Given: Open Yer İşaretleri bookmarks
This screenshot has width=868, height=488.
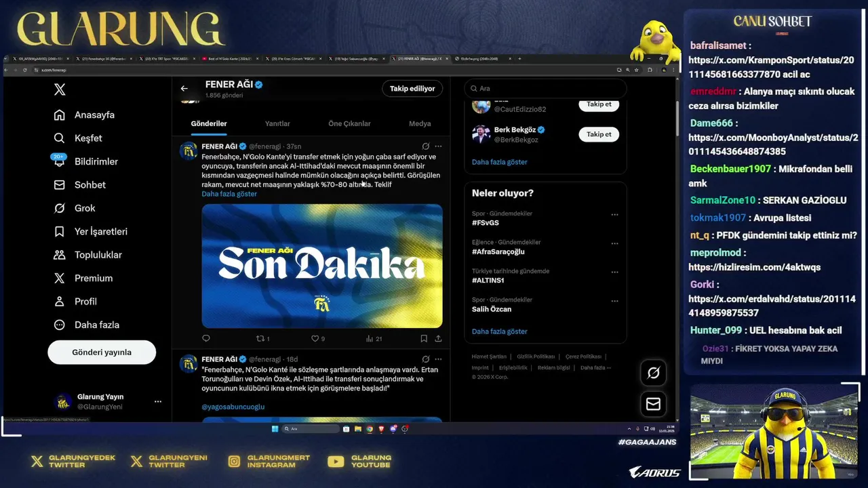Looking at the screenshot, I should pyautogui.click(x=90, y=231).
